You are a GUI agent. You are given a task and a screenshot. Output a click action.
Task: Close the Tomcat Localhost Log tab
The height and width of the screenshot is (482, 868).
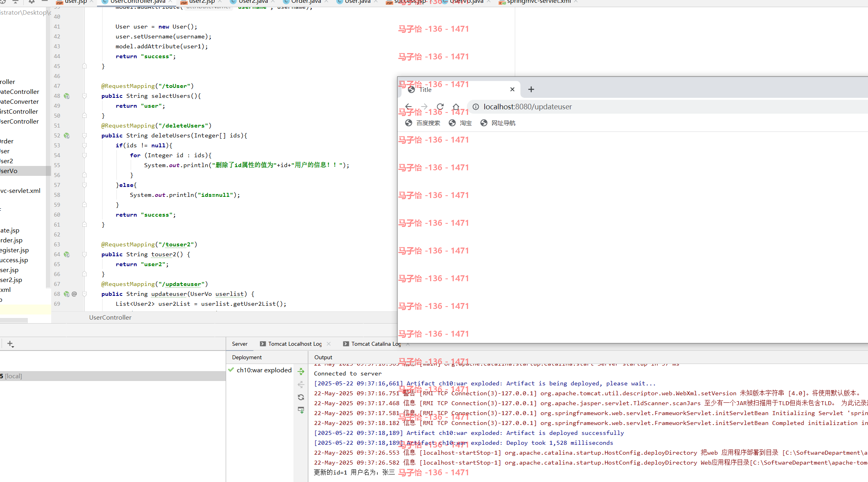[329, 344]
